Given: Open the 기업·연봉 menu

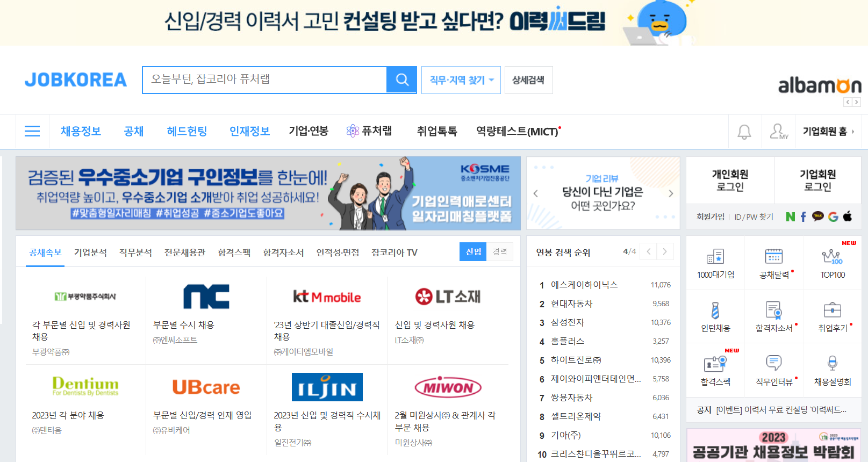Looking at the screenshot, I should (x=309, y=131).
